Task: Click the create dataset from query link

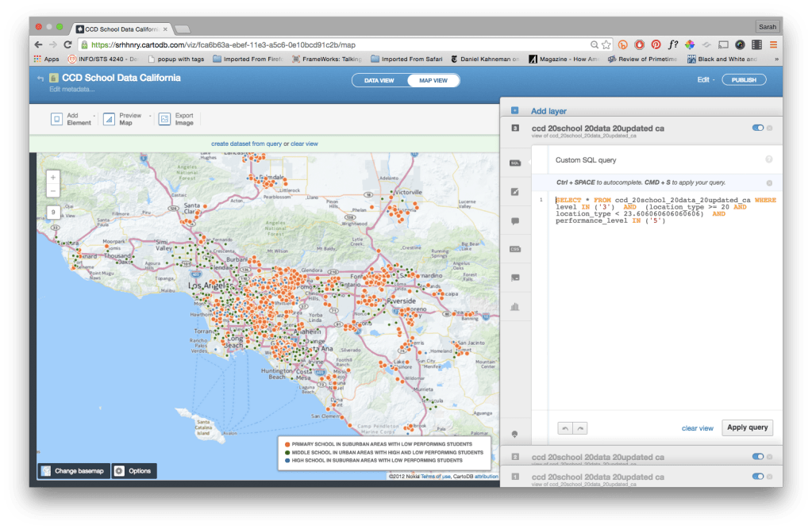Action: [246, 144]
